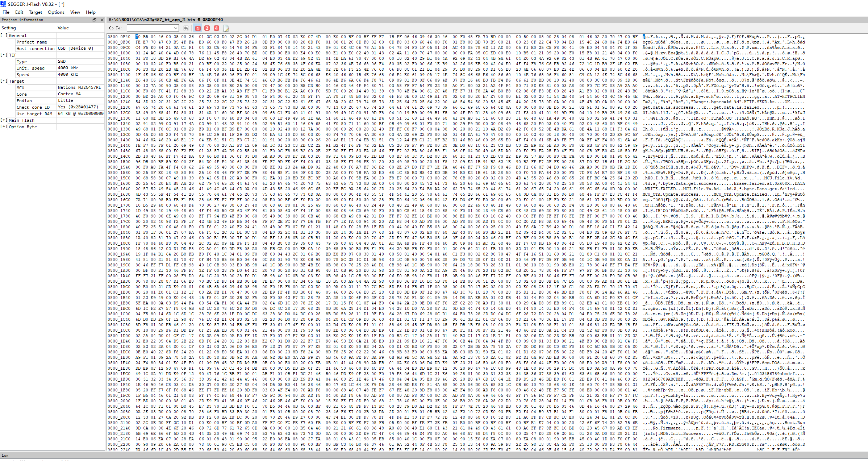The image size is (868, 461).
Task: Open the Options menu
Action: pos(56,12)
